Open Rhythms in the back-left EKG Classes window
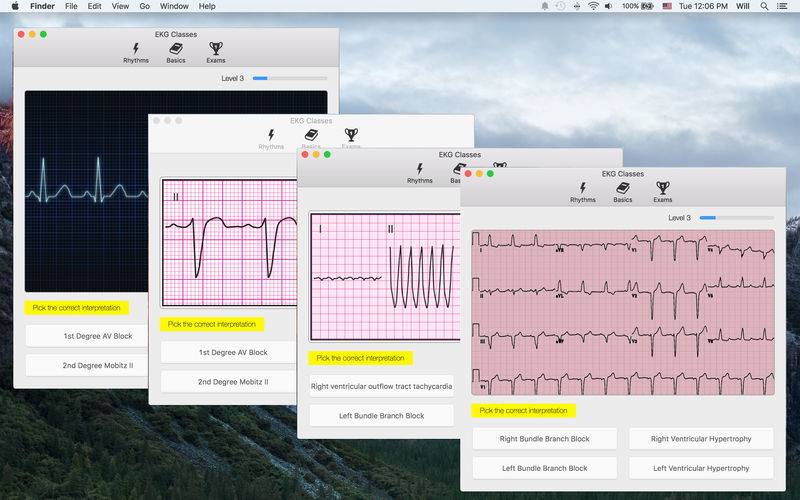This screenshot has height=500, width=800. coord(136,53)
